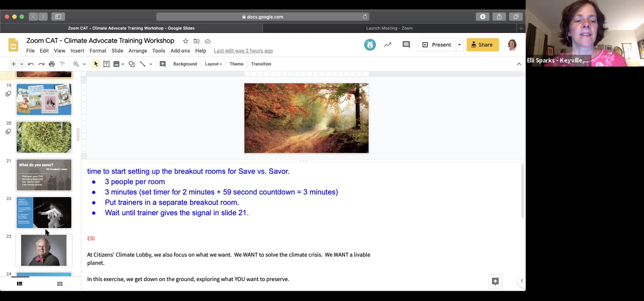This screenshot has width=644, height=301.
Task: Click the move to folder icon
Action: (196, 41)
